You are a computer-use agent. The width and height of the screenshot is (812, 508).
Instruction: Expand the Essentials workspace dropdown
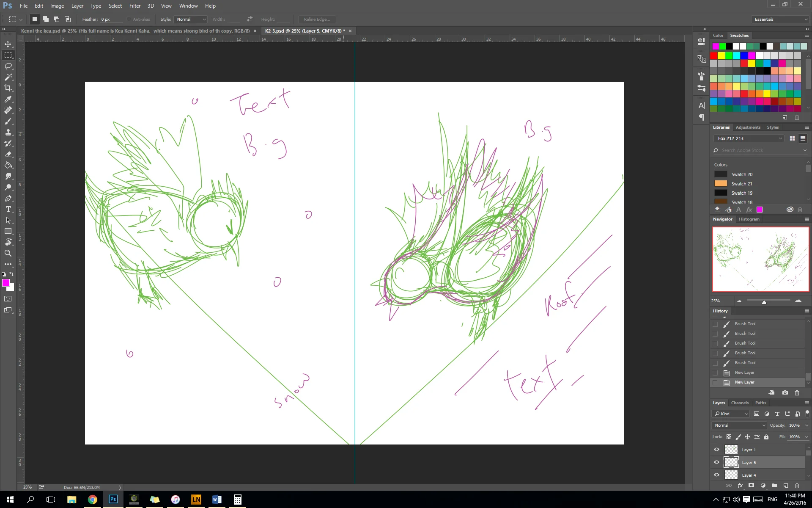click(781, 19)
